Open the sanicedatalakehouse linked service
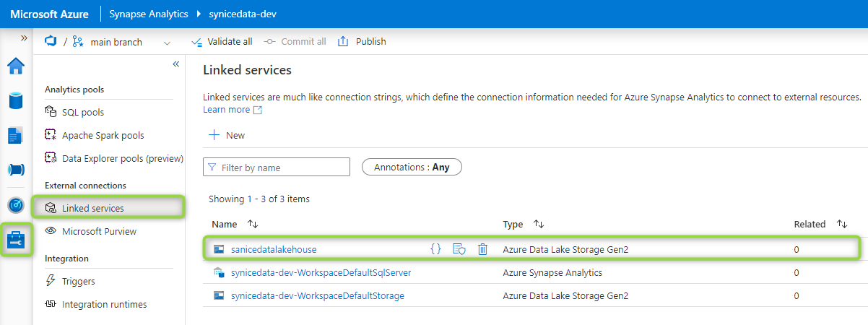Screen dimensions: 868x325 tap(274, 249)
